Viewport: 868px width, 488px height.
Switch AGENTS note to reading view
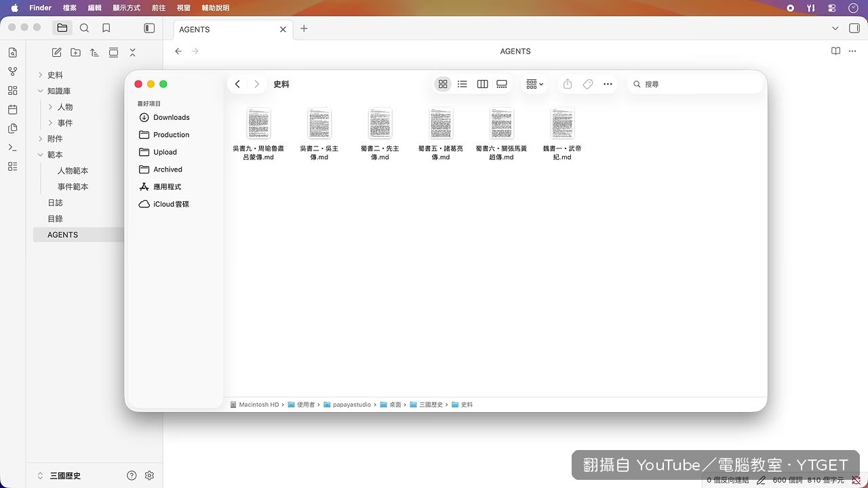click(x=835, y=51)
